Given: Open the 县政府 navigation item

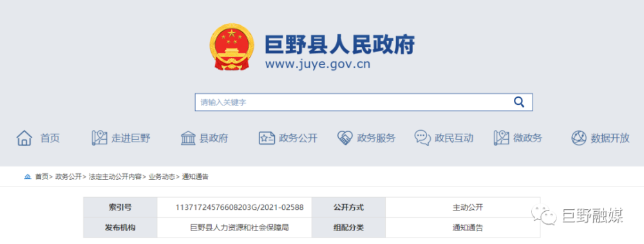Looking at the screenshot, I should point(214,138).
